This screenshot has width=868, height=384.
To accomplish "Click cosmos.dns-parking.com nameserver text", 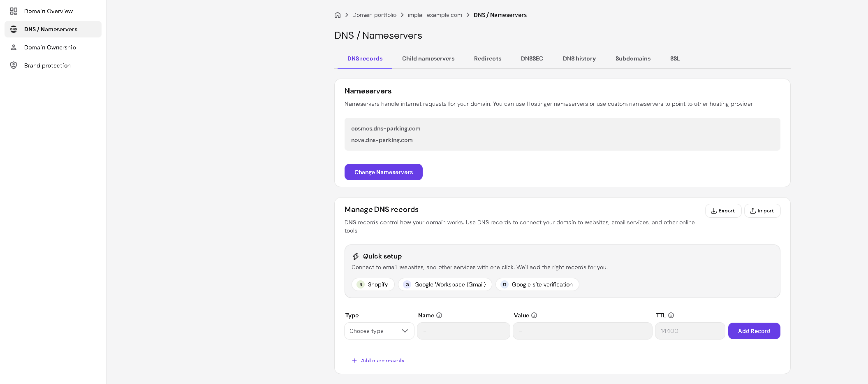I will point(386,128).
